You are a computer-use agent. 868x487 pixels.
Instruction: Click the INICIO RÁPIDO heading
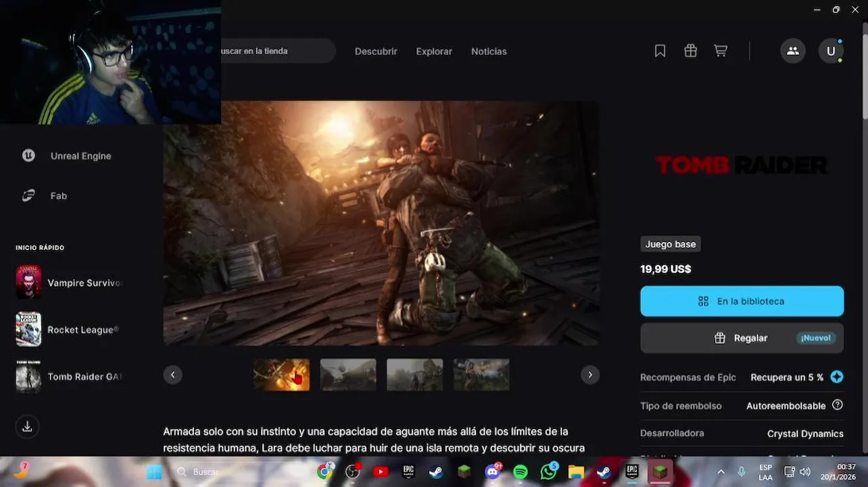40,248
